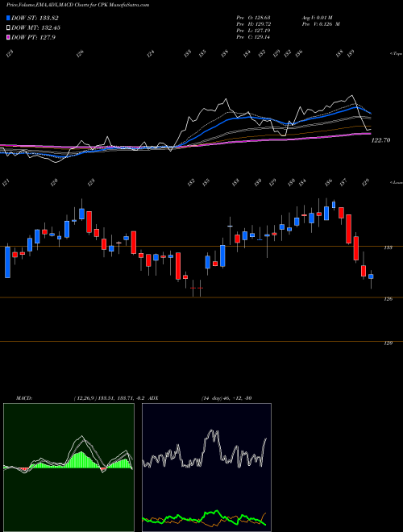Click the 120 horizontal level label

pyautogui.click(x=388, y=343)
